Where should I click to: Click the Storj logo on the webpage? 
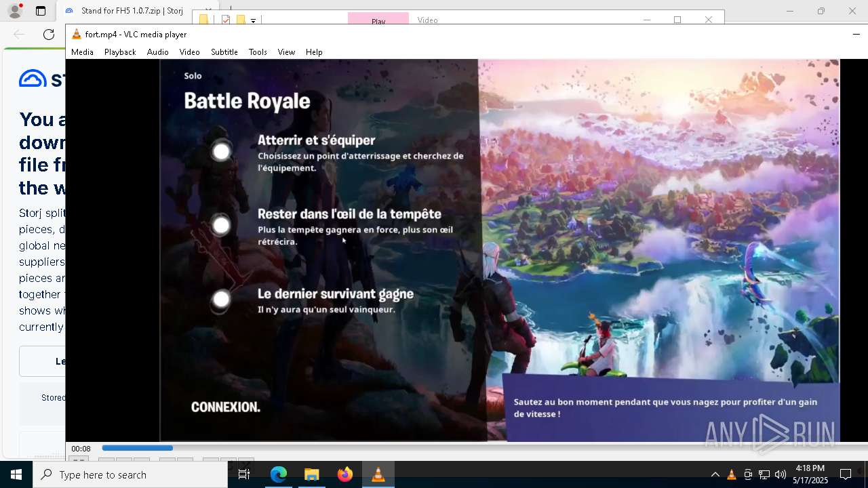tap(42, 79)
